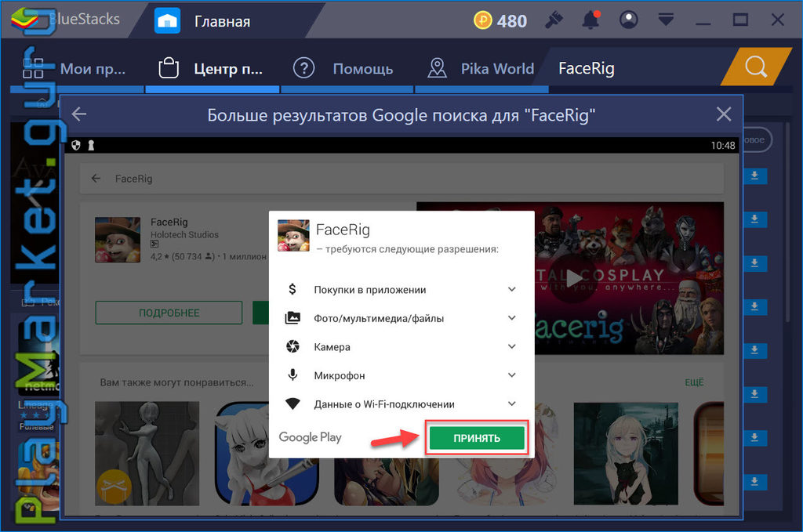Click the microphone icon

tap(292, 375)
